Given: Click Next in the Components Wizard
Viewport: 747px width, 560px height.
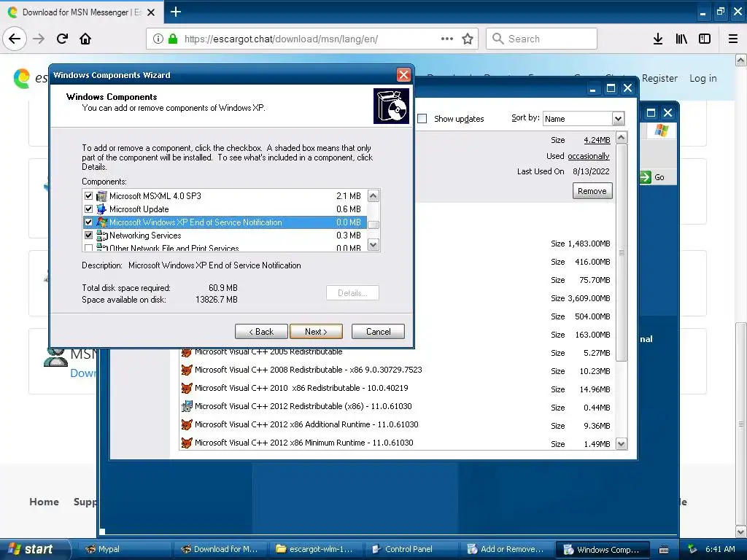Looking at the screenshot, I should 316,332.
